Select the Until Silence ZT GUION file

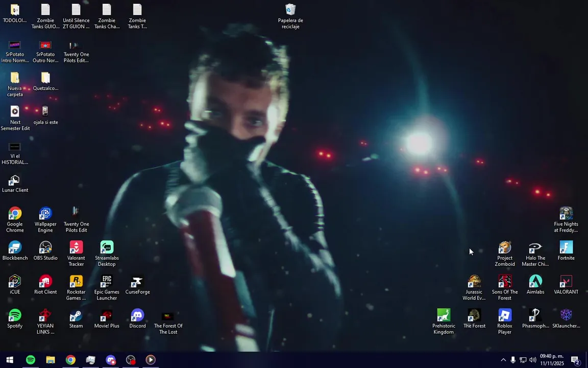[76, 16]
